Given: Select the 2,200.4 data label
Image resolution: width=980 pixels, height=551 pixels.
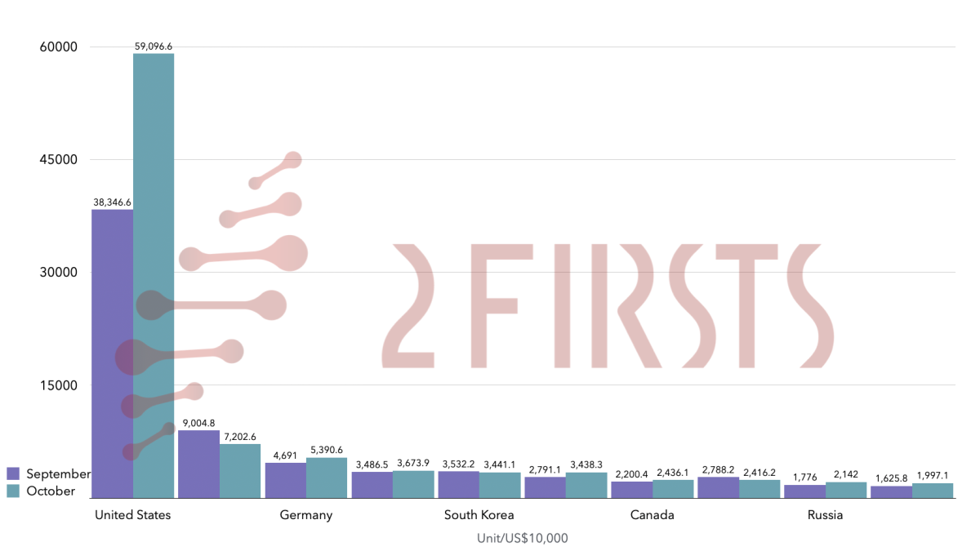Looking at the screenshot, I should pos(631,473).
